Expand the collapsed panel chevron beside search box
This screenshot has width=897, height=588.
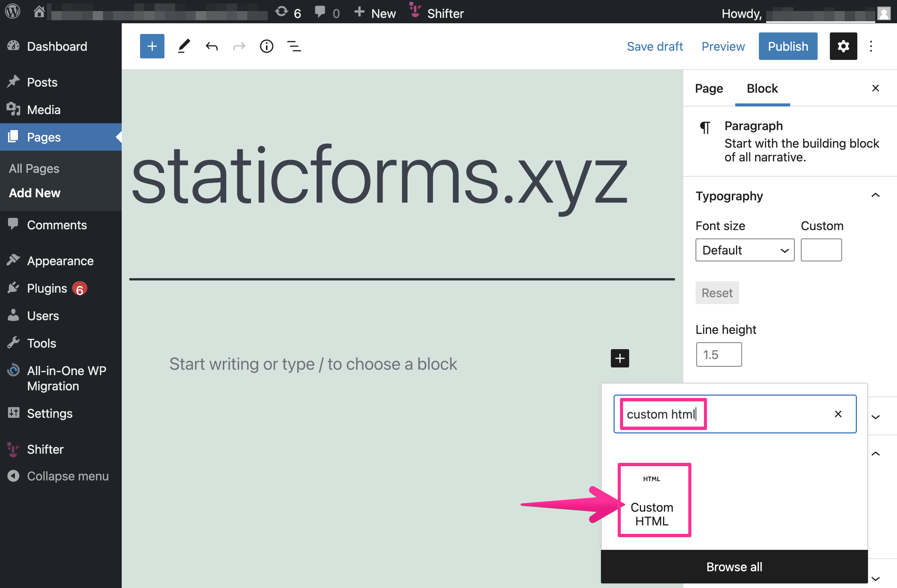[876, 417]
